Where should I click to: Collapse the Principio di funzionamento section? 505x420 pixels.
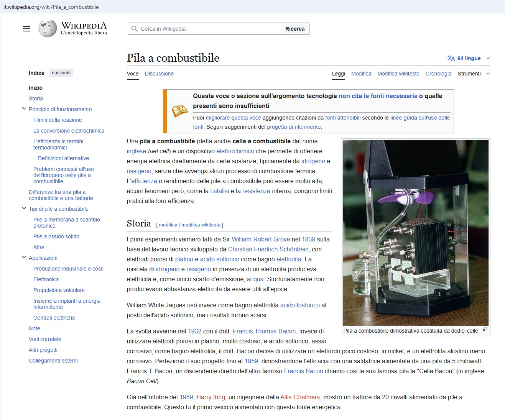pyautogui.click(x=24, y=109)
